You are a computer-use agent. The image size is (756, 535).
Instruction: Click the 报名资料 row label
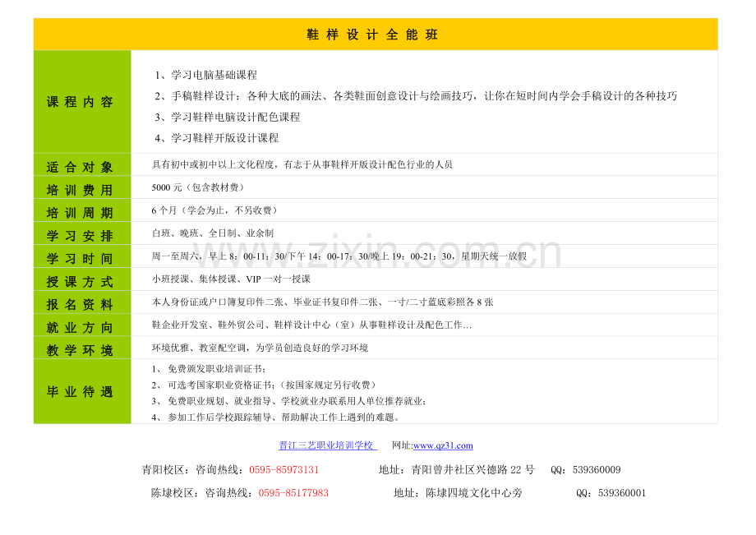(x=81, y=304)
